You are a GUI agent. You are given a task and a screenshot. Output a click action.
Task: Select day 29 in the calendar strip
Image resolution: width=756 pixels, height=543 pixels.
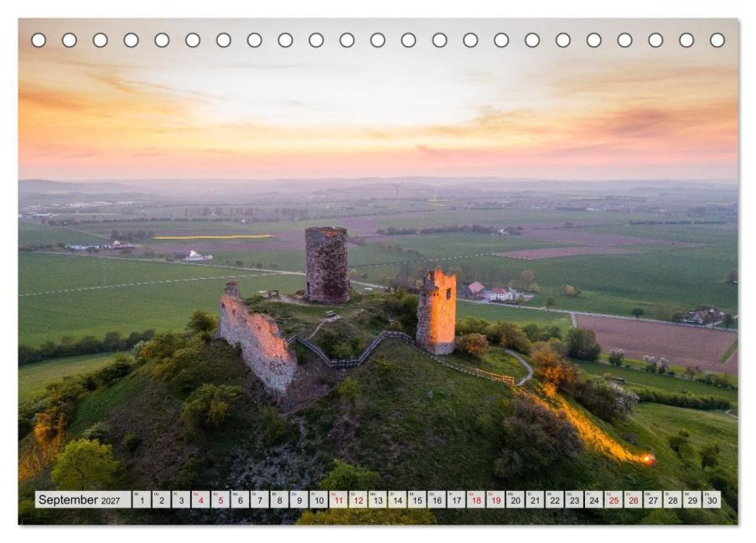click(x=693, y=499)
